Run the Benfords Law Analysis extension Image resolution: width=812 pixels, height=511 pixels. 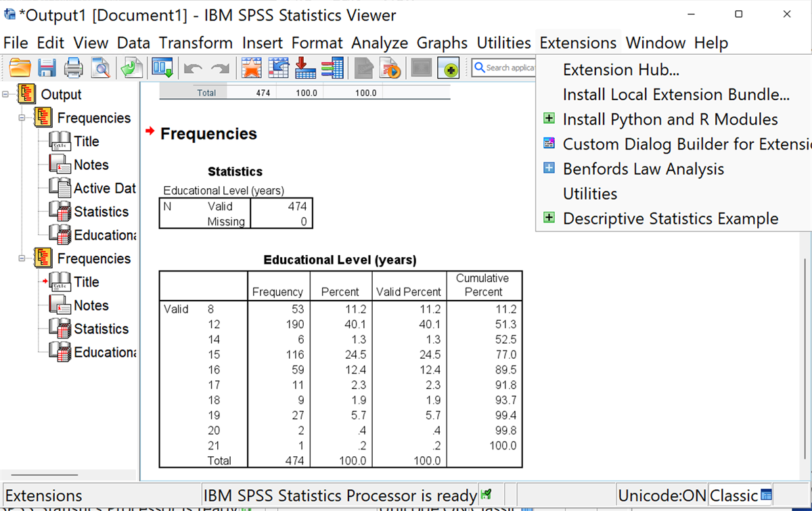tap(643, 169)
